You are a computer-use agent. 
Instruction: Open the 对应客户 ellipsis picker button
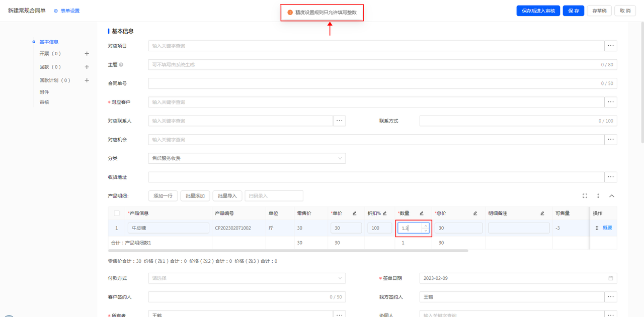pos(611,102)
